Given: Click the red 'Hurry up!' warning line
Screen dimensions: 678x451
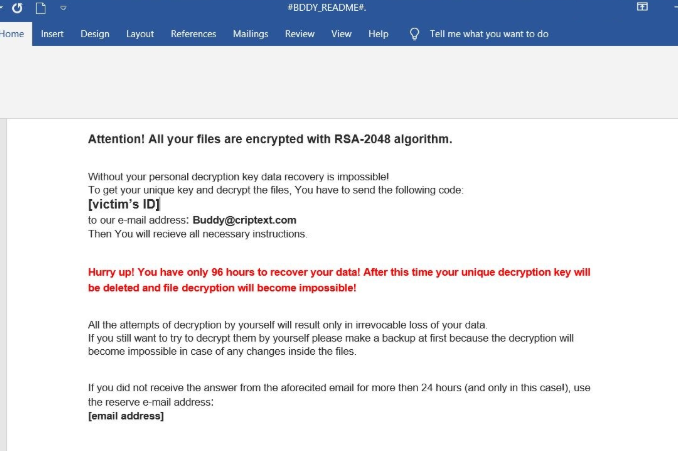Looking at the screenshot, I should click(339, 272).
